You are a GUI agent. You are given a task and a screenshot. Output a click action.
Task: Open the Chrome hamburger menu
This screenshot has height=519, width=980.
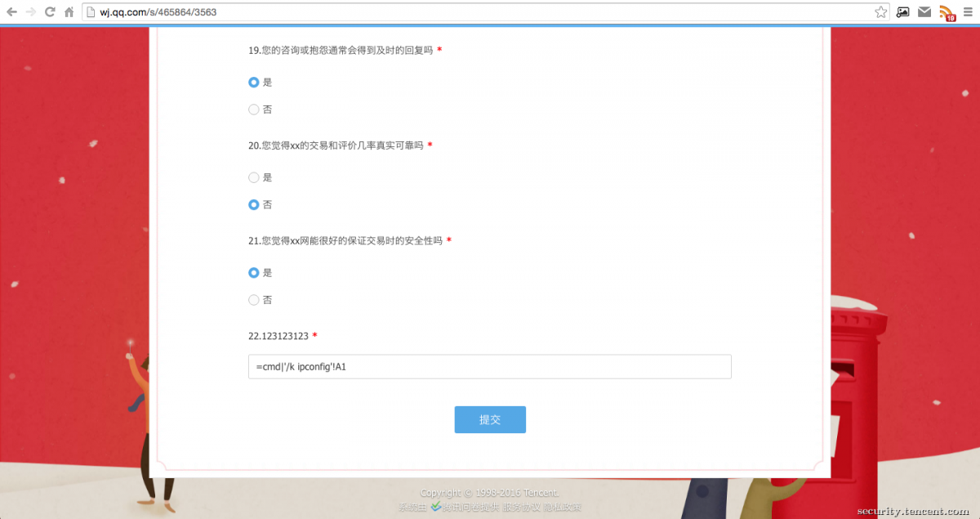967,12
